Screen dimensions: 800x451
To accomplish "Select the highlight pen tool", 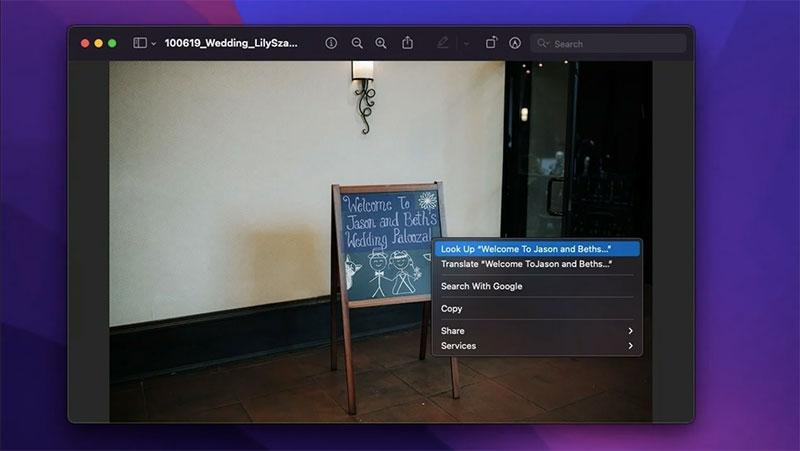I will pyautogui.click(x=442, y=43).
